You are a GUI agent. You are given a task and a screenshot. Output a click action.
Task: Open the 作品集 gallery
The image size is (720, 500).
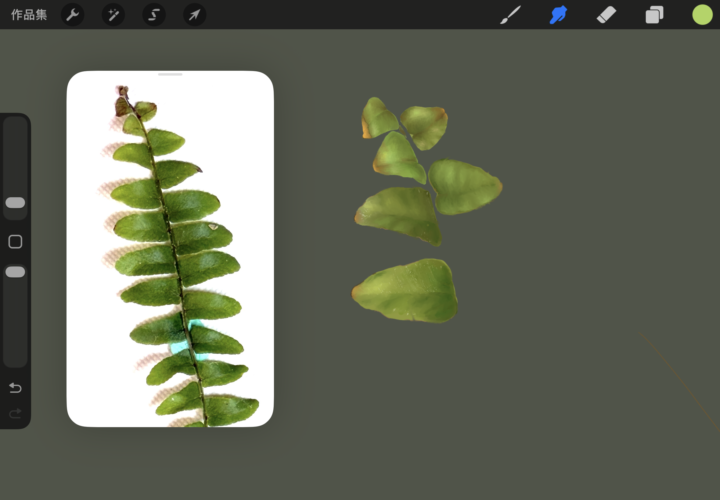pyautogui.click(x=29, y=15)
